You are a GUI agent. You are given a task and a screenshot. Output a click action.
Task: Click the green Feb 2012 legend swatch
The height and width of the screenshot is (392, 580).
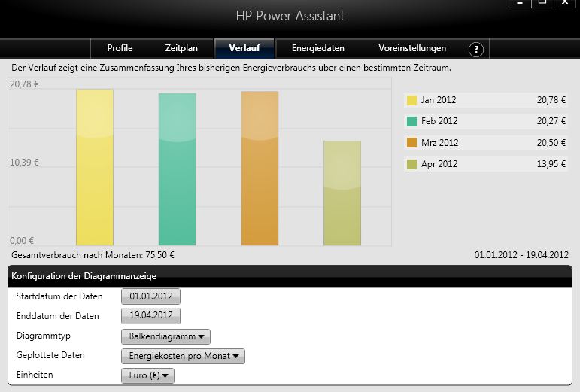pyautogui.click(x=411, y=121)
